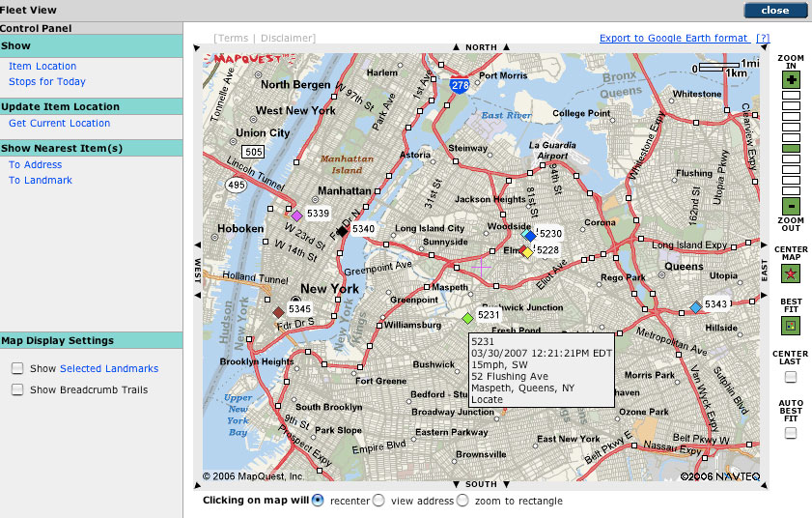This screenshot has width=812, height=518.
Task: Select the view address radio button
Action: point(379,501)
